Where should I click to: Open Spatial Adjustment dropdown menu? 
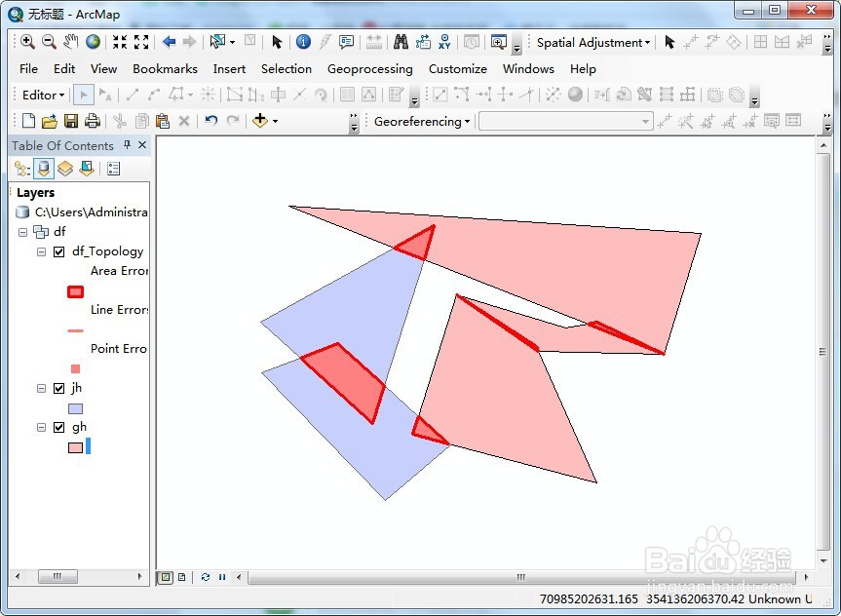593,42
